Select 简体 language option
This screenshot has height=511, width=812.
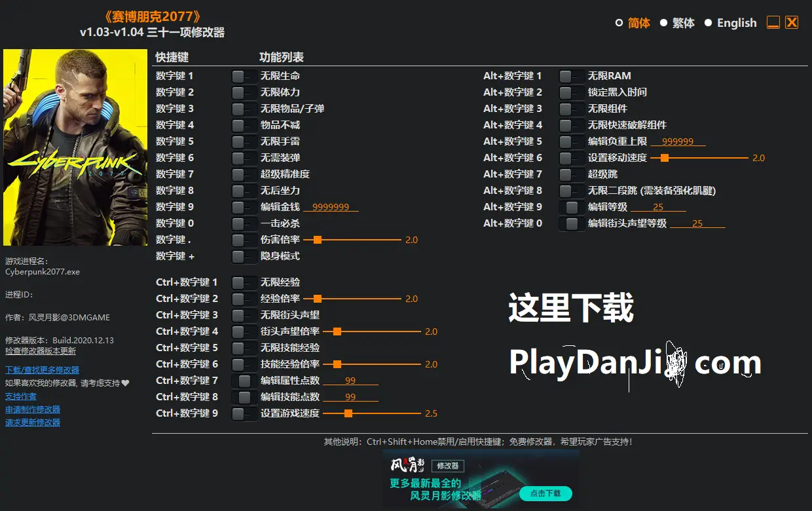[x=638, y=22]
